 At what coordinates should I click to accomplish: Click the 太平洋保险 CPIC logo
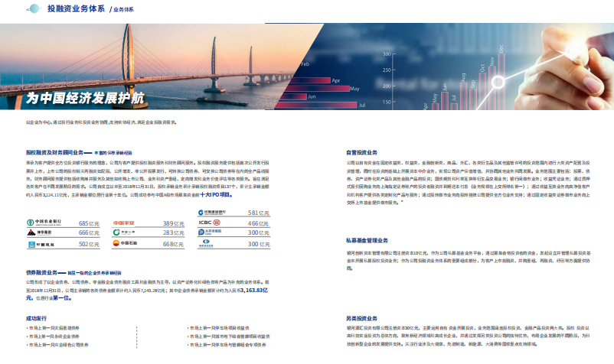[x=210, y=232]
